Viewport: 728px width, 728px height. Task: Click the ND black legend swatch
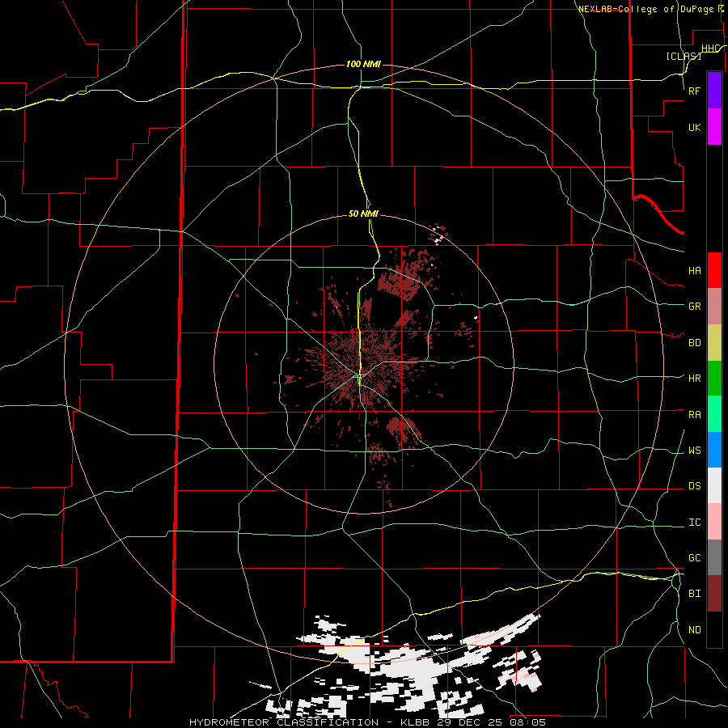coord(714,629)
